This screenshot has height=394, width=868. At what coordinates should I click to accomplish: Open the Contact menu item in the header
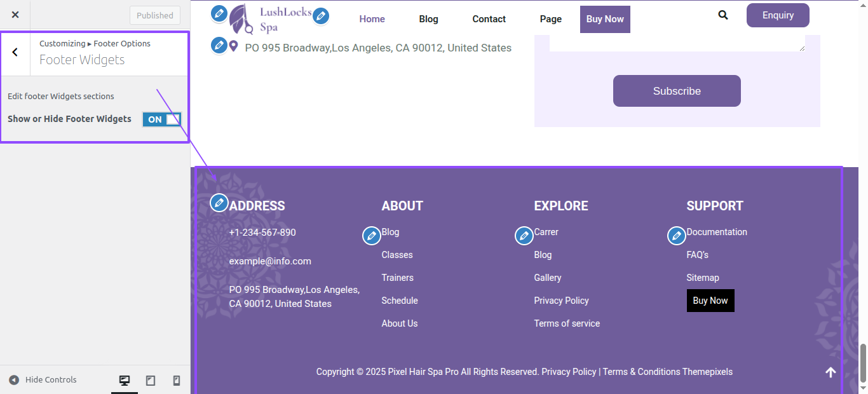coord(489,19)
